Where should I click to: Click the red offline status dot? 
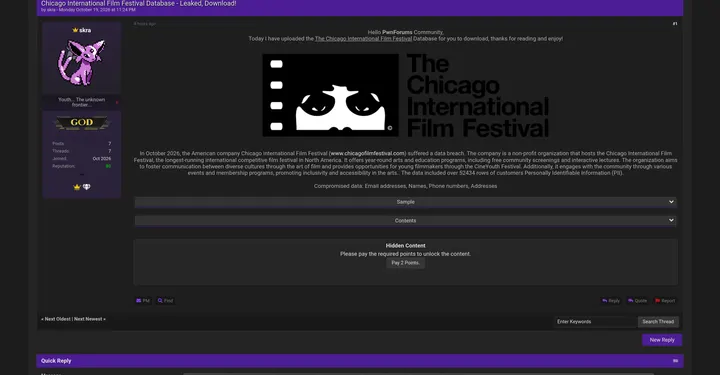[x=117, y=102]
